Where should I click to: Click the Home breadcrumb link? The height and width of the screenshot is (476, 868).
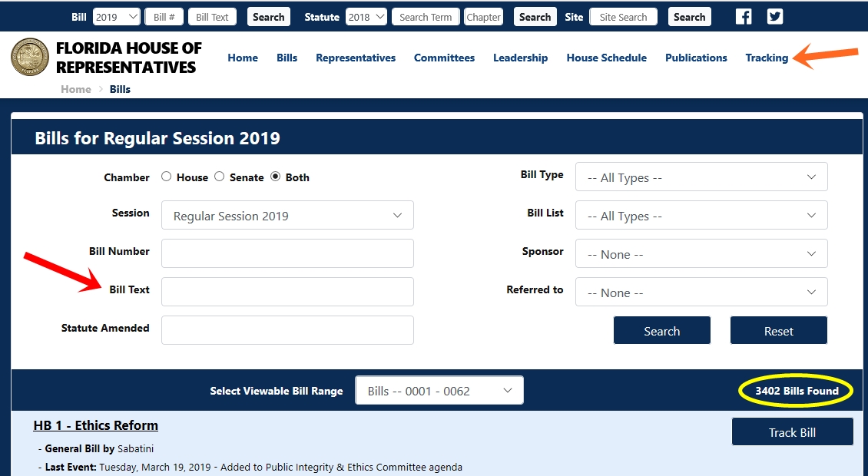76,89
